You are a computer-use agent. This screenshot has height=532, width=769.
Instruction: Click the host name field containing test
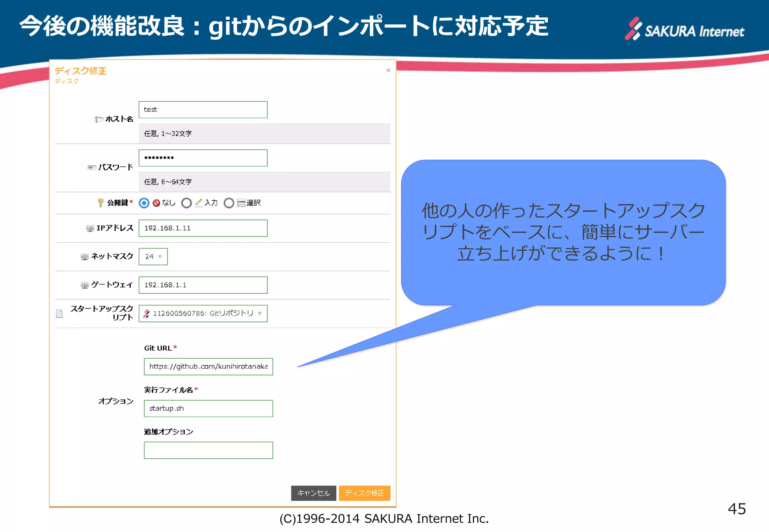click(x=203, y=110)
